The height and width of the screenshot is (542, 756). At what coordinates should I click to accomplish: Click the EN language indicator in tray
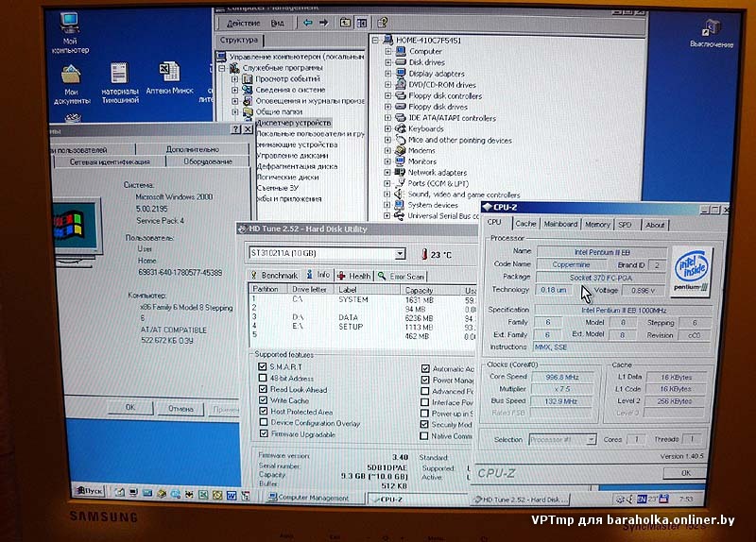click(x=642, y=500)
